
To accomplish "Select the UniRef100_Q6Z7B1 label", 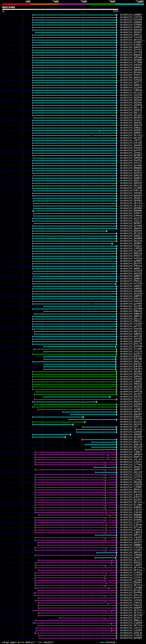I will [131, 374].
